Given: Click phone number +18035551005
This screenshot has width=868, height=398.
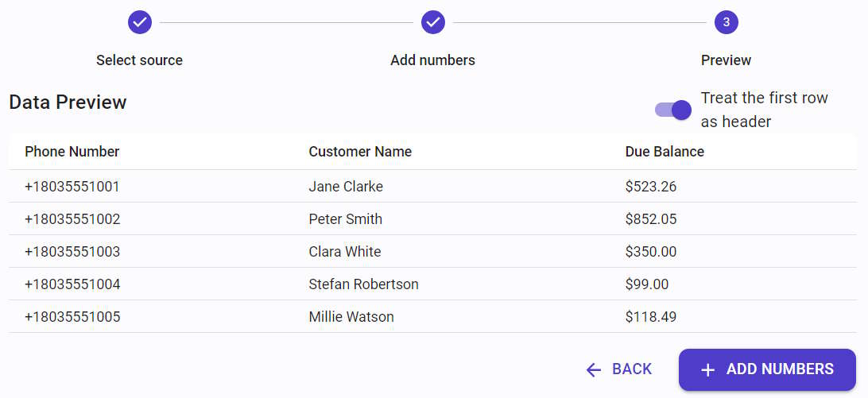Looking at the screenshot, I should [x=72, y=317].
